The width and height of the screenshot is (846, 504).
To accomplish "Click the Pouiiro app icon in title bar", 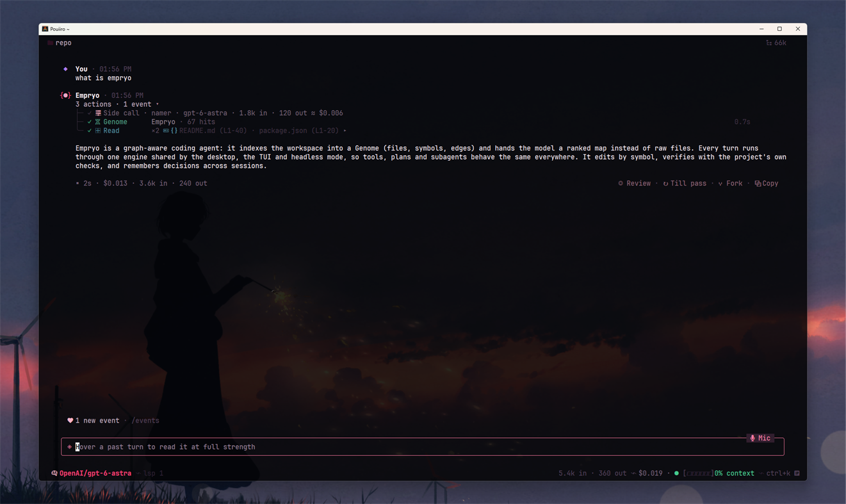I will (45, 29).
